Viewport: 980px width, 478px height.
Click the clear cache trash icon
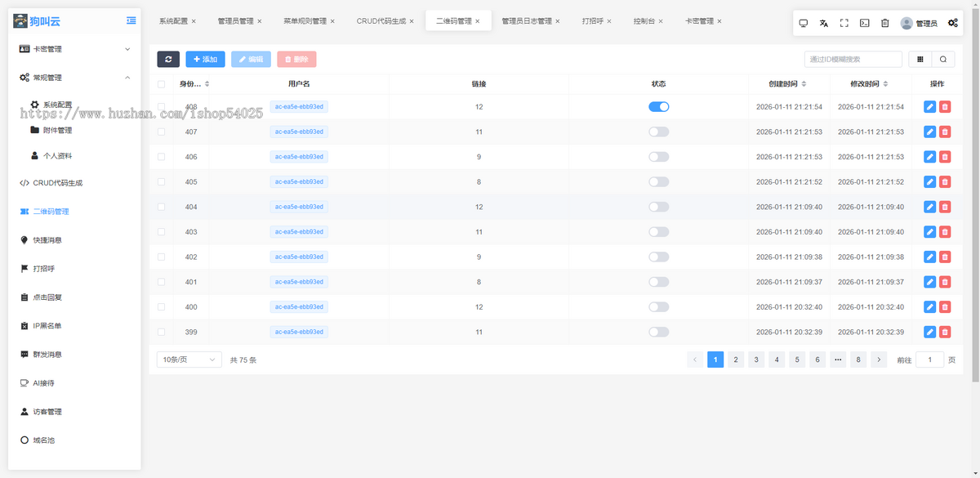pyautogui.click(x=885, y=24)
